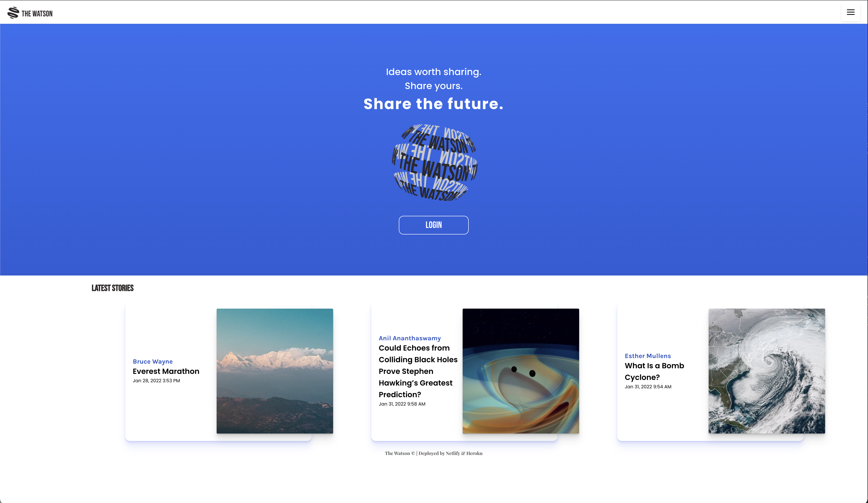Open the Everest mountain thumbnail
The width and height of the screenshot is (868, 503).
point(275,371)
